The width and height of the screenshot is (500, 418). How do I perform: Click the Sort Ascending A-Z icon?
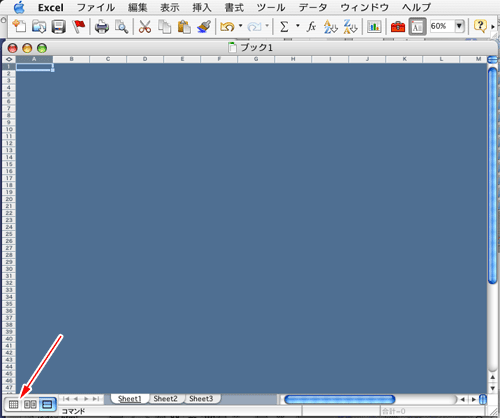pos(330,27)
